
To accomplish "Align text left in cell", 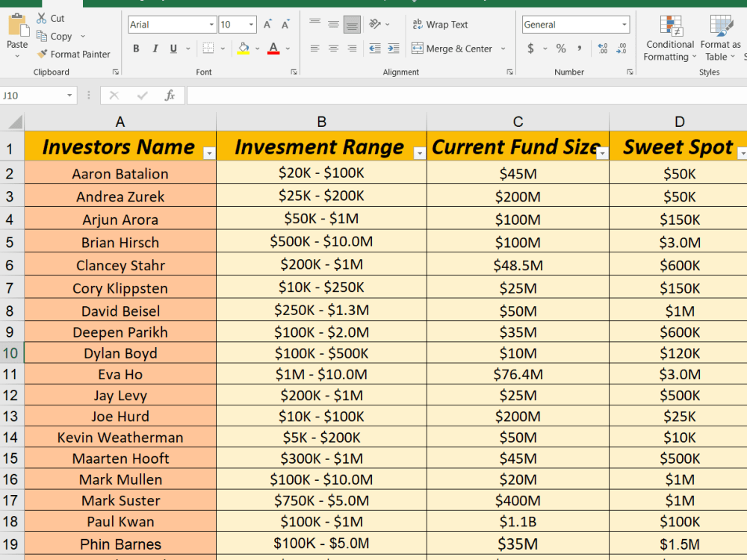I will click(x=315, y=48).
